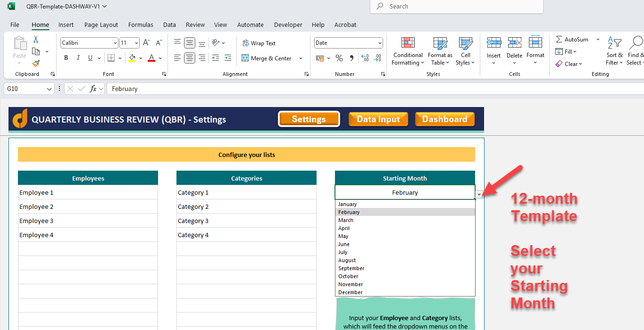This screenshot has height=330, width=644.
Task: Click the Data Input button
Action: pyautogui.click(x=378, y=119)
